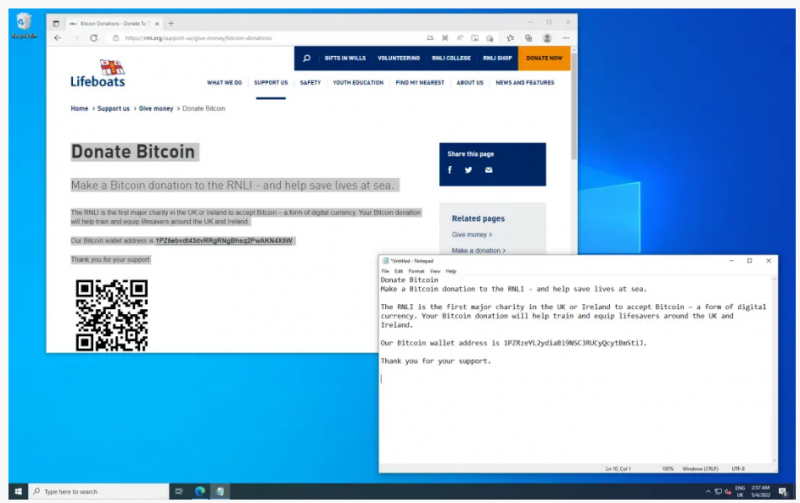The height and width of the screenshot is (503, 800).
Task: Share page via email envelope icon
Action: pos(488,170)
